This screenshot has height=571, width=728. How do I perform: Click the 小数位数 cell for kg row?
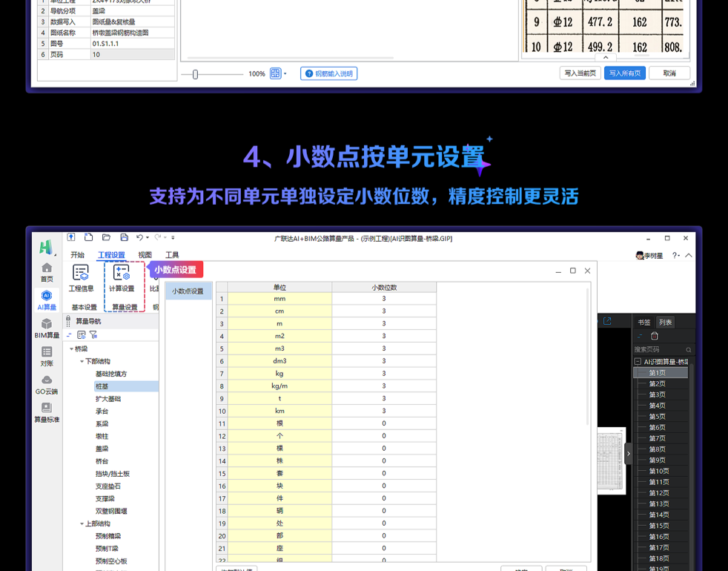point(384,373)
